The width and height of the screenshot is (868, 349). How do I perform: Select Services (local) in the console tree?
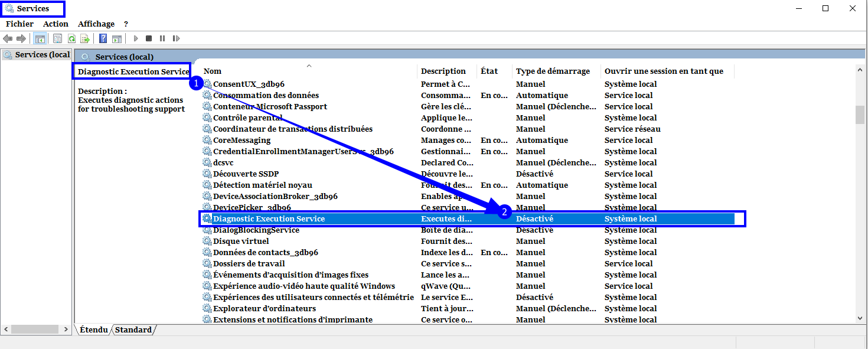tap(37, 54)
